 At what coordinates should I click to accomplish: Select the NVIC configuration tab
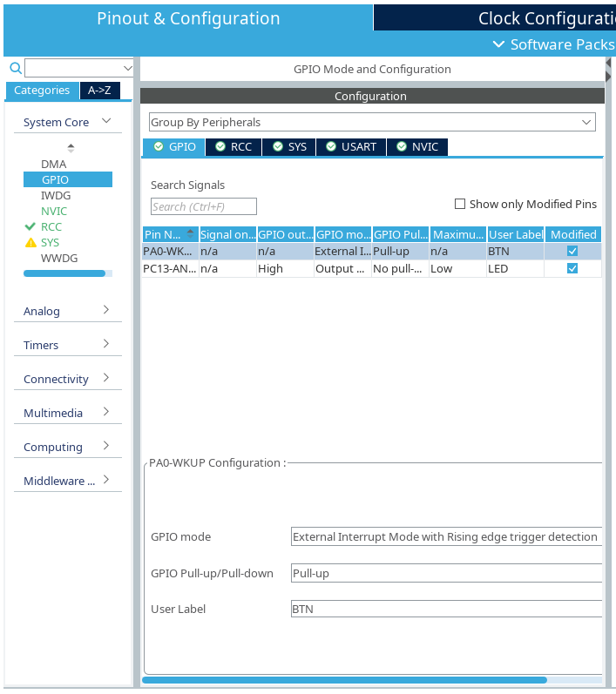click(417, 147)
